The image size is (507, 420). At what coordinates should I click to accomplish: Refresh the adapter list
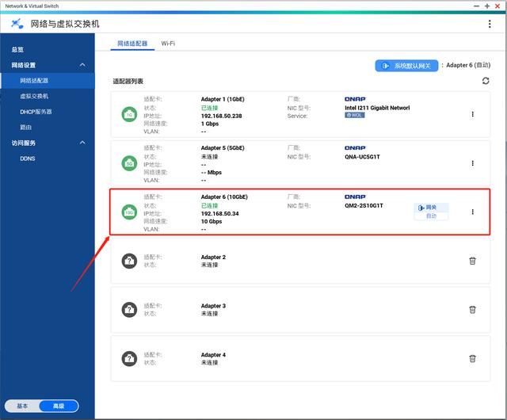(x=486, y=81)
